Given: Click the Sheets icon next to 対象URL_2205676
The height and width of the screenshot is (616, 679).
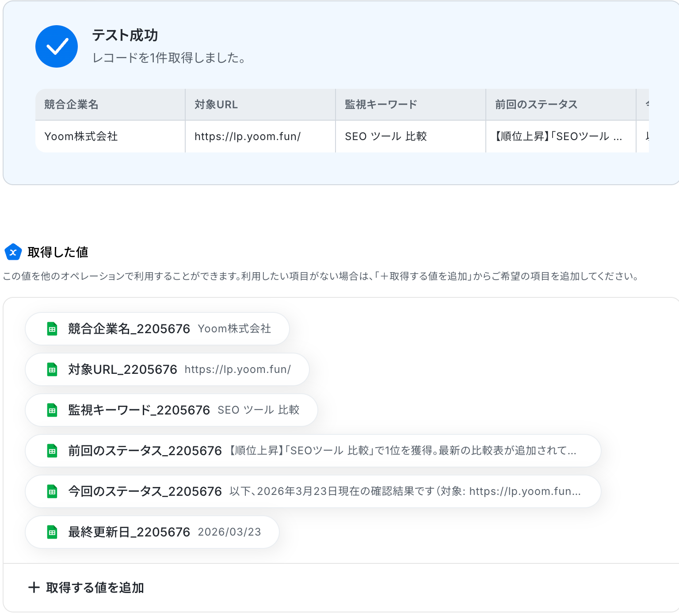Looking at the screenshot, I should coord(52,369).
